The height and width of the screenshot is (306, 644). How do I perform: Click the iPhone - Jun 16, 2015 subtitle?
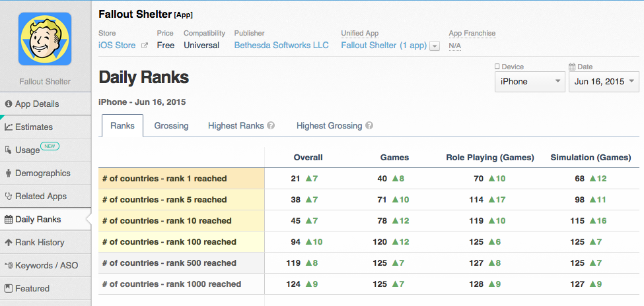coord(142,102)
